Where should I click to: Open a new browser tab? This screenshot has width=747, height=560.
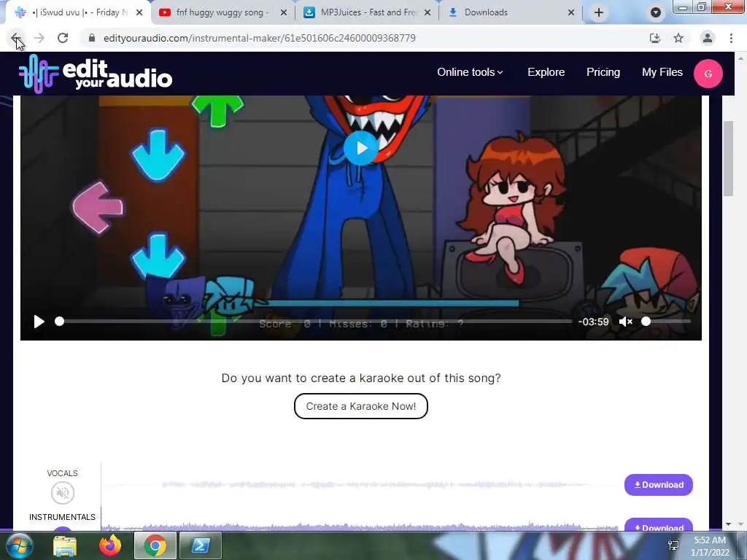tap(599, 12)
